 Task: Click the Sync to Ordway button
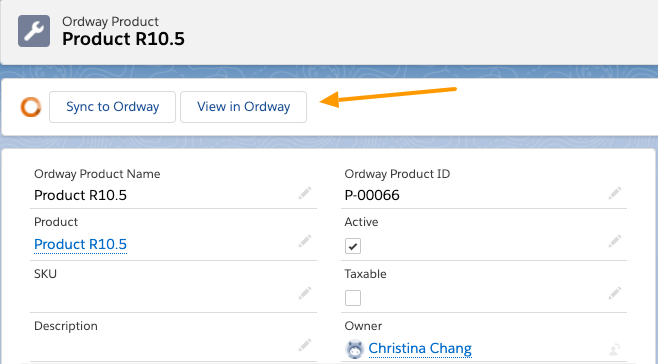[112, 107]
